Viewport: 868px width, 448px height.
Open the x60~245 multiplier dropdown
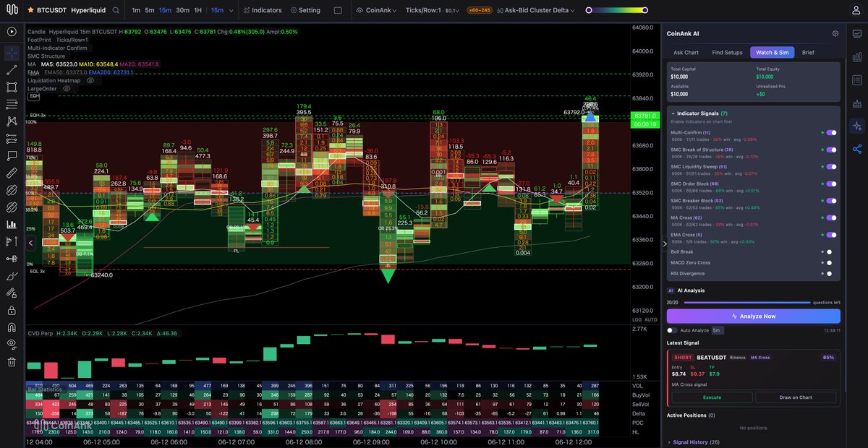coord(480,11)
